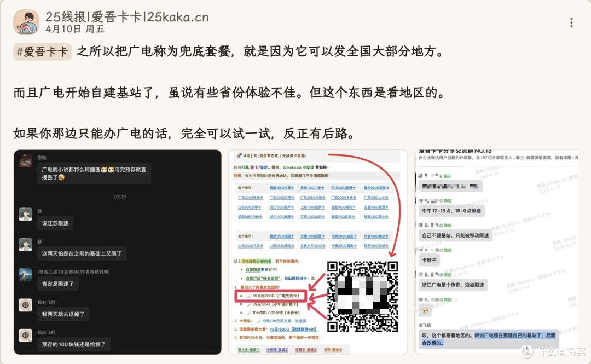The width and height of the screenshot is (591, 364).
Task: Click chat message 肯定是限速了
Action: tap(57, 284)
